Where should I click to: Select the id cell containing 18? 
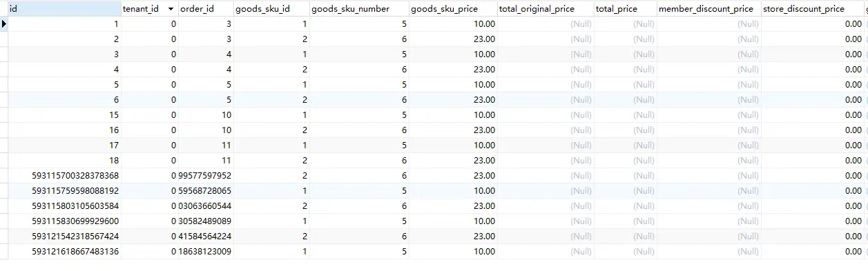click(64, 160)
